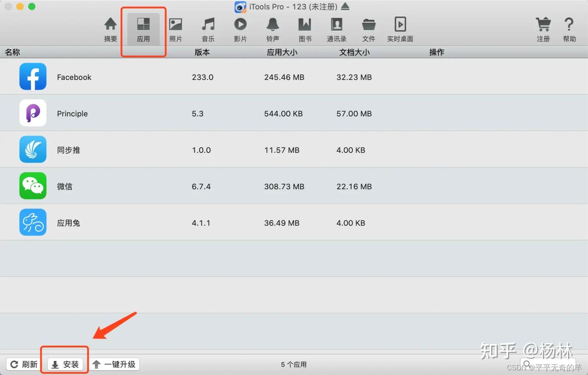Click the 操作 column header
The height and width of the screenshot is (375, 588).
click(x=437, y=52)
